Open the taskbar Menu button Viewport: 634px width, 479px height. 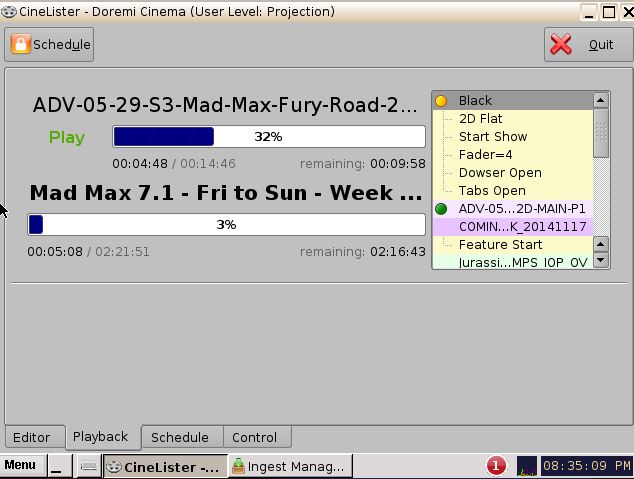20,465
